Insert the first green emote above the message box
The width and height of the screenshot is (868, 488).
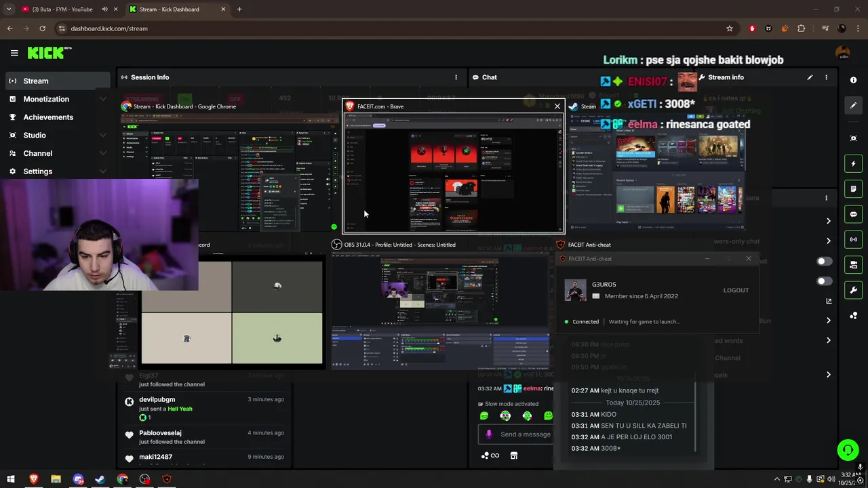(x=484, y=415)
